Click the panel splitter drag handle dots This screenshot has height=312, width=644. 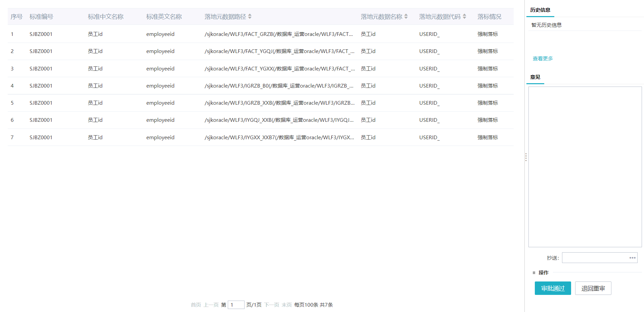pyautogui.click(x=526, y=157)
